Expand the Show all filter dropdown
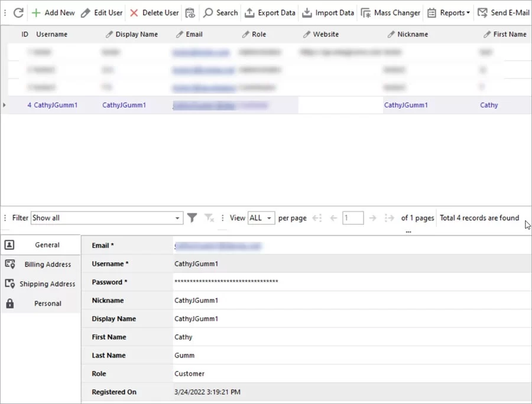532x404 pixels. [x=177, y=217]
